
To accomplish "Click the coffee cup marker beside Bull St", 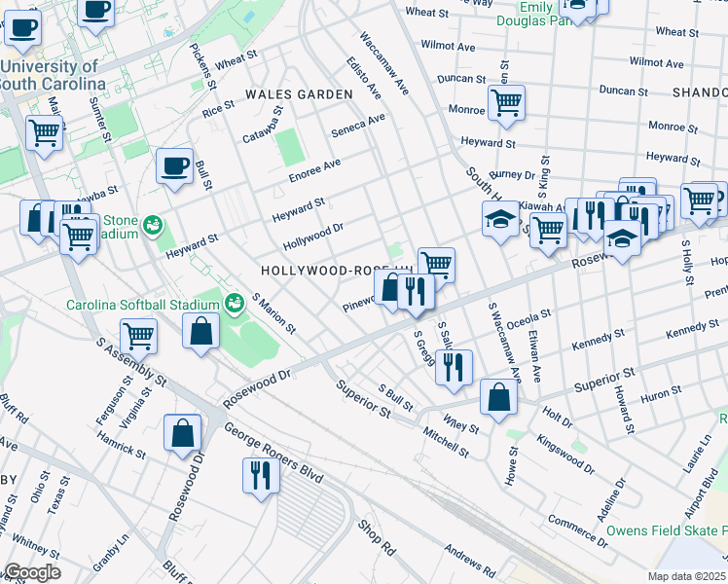I will [x=174, y=166].
